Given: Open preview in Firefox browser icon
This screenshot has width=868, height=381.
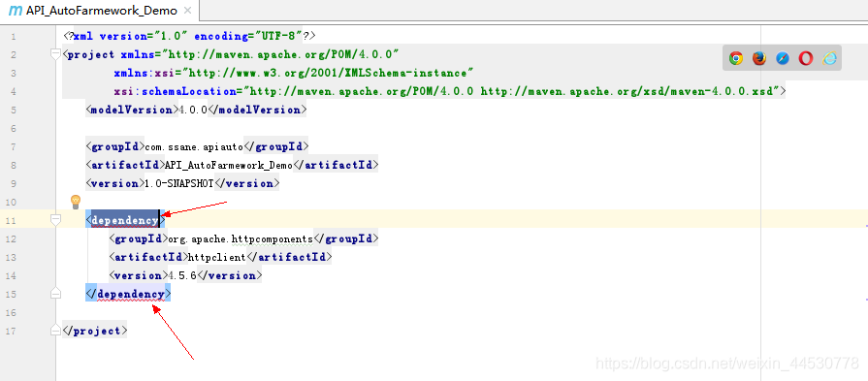Looking at the screenshot, I should pos(759,58).
